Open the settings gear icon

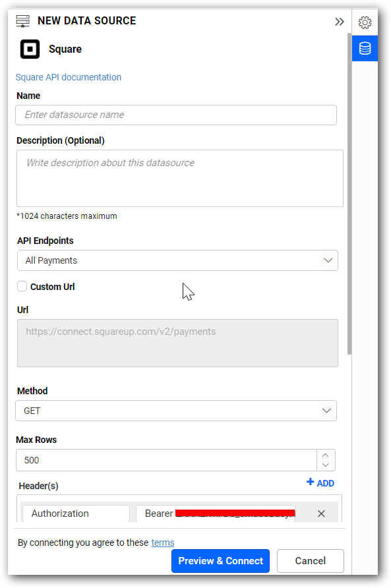(x=365, y=22)
